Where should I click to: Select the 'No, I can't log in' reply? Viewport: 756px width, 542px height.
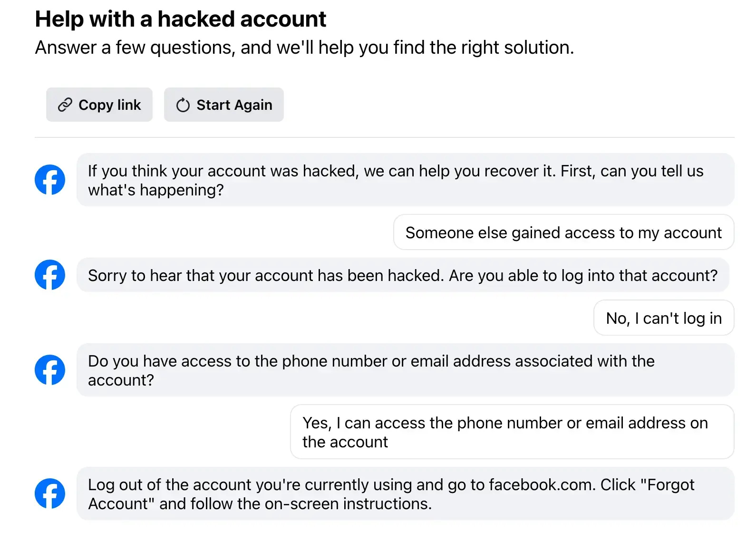664,318
